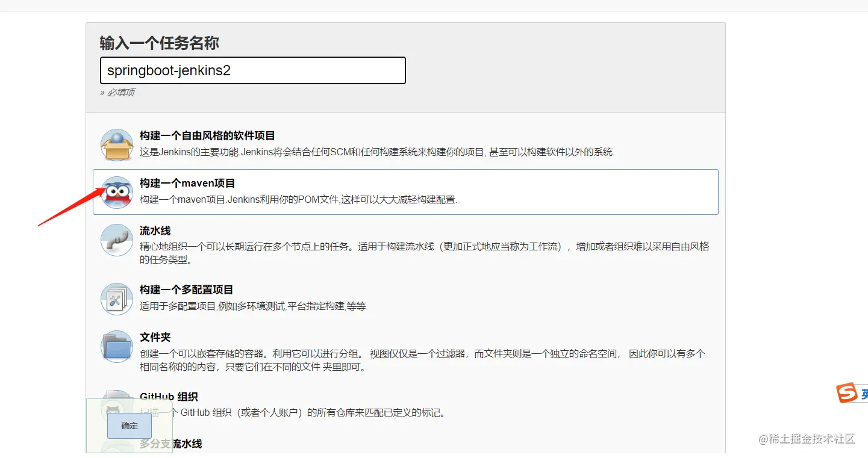Select the 流水线 project type title
Screen dimensions: 868x458
[x=155, y=231]
